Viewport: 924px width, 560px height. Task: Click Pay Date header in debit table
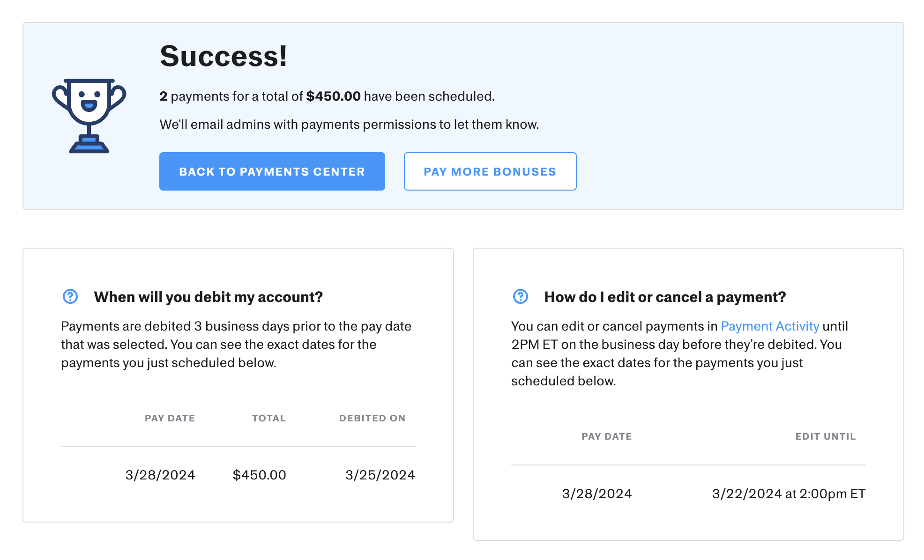(170, 418)
